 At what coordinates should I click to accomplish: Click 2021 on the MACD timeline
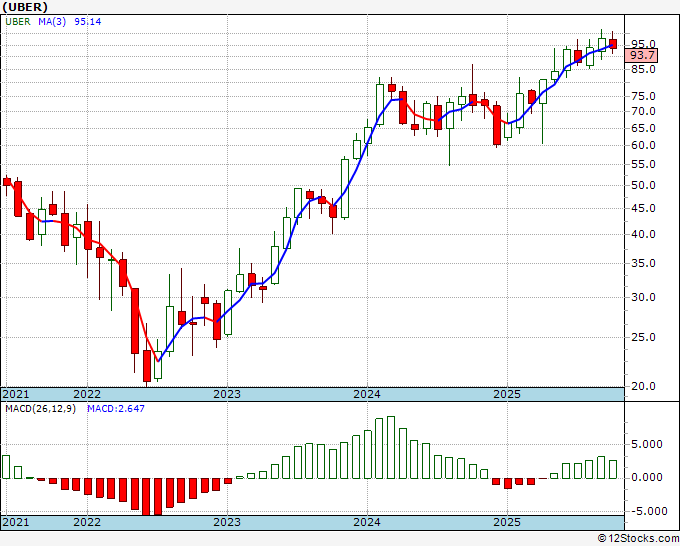(16, 522)
